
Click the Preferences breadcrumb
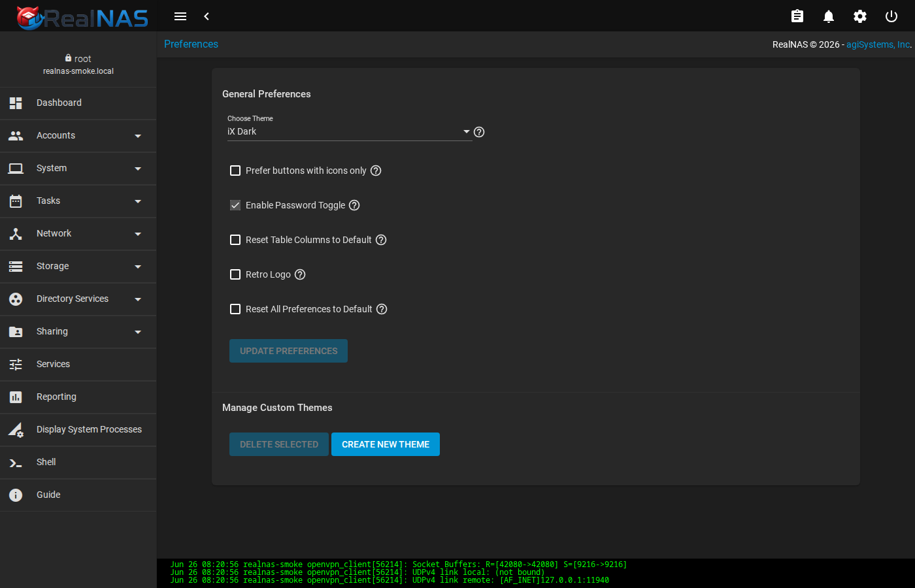pos(191,44)
